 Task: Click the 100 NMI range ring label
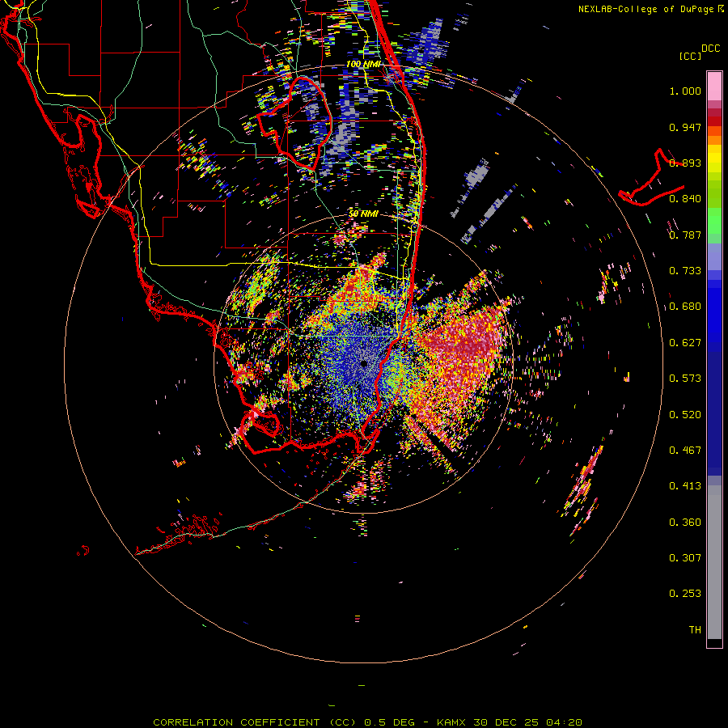[363, 64]
